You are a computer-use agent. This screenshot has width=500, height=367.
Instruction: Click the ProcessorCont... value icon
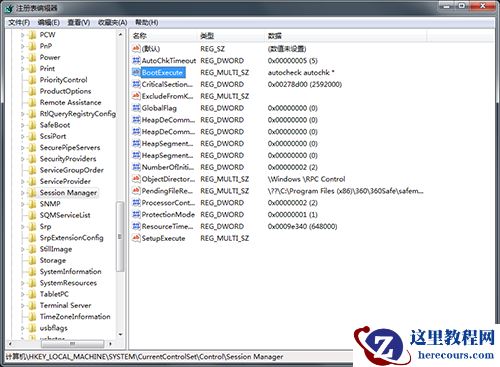coord(136,202)
